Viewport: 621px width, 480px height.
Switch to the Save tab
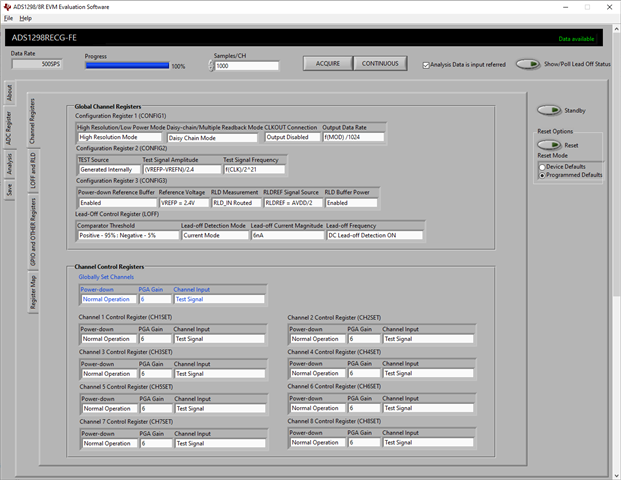[x=10, y=190]
